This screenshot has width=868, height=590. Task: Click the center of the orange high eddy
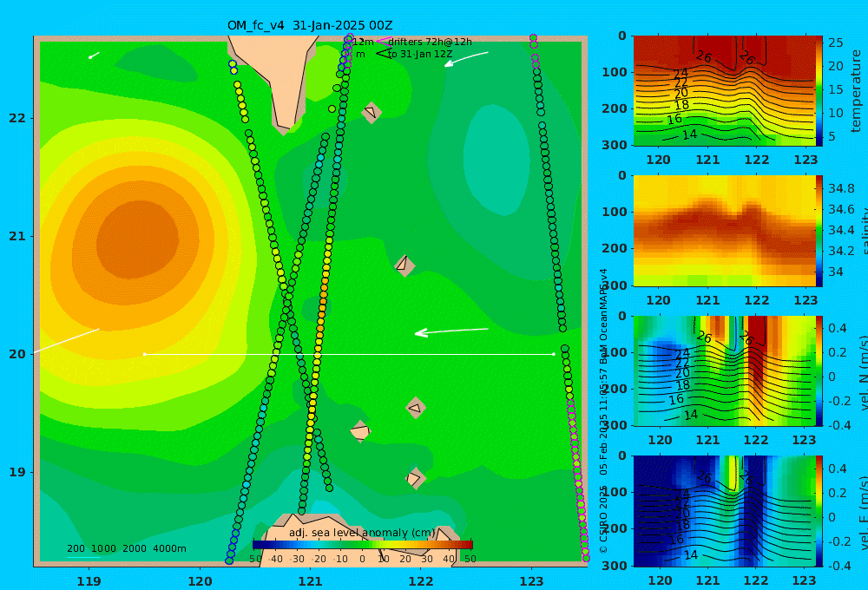pyautogui.click(x=137, y=240)
